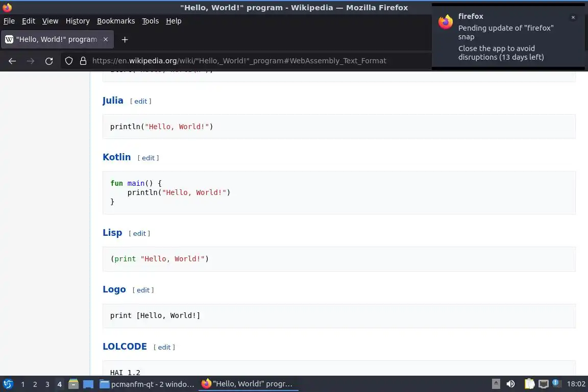
Task: Open the volume control tray icon
Action: (511, 384)
